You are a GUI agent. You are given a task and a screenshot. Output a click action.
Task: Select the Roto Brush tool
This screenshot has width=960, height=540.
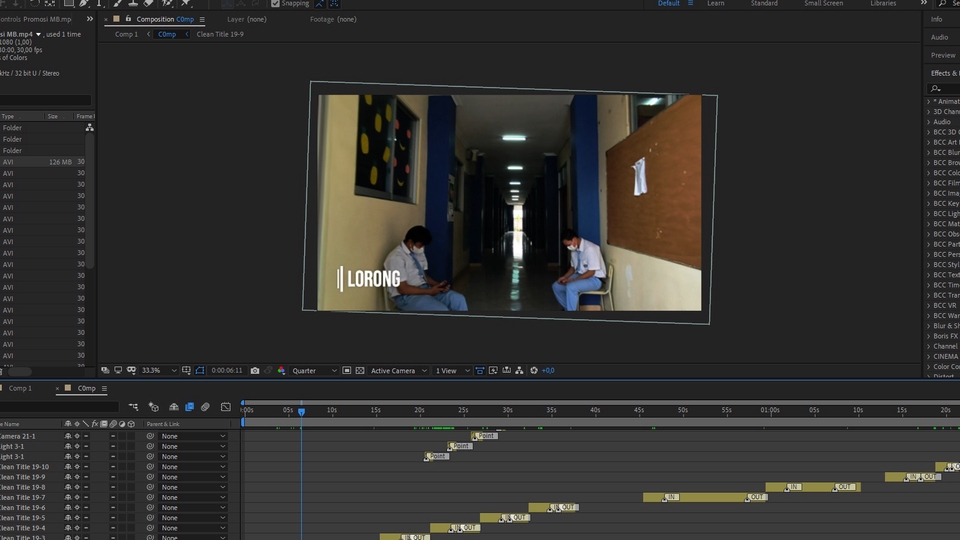pyautogui.click(x=167, y=3)
